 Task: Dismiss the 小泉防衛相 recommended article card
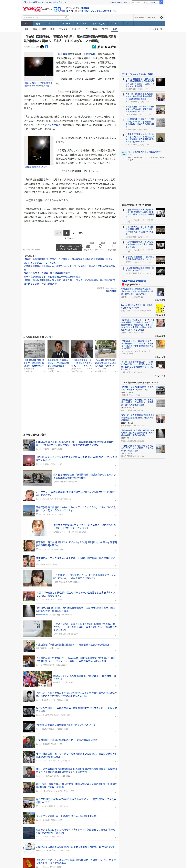coord(68,371)
